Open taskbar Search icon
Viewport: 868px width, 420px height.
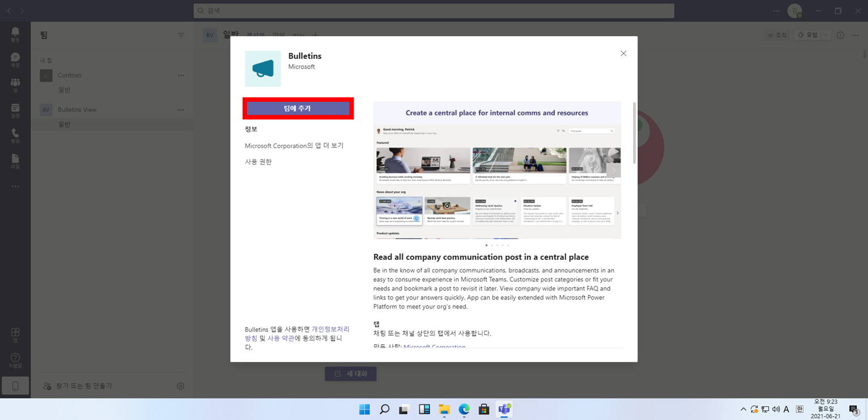384,409
